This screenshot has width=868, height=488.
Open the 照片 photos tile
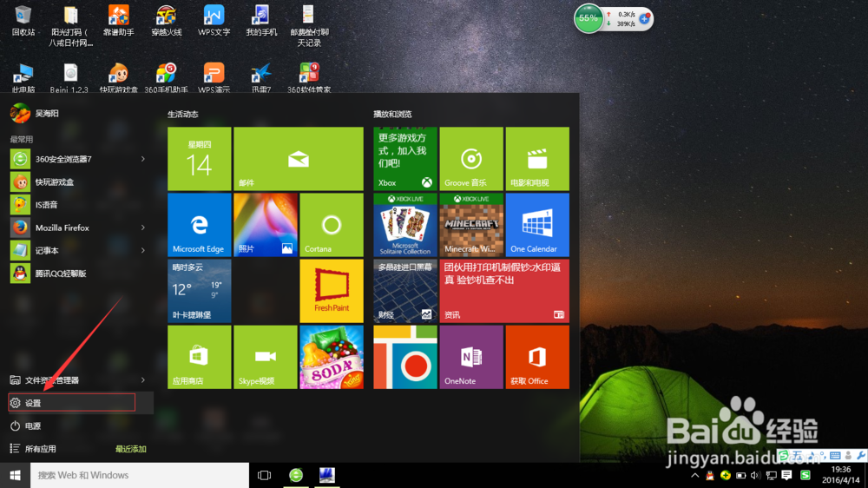point(265,224)
